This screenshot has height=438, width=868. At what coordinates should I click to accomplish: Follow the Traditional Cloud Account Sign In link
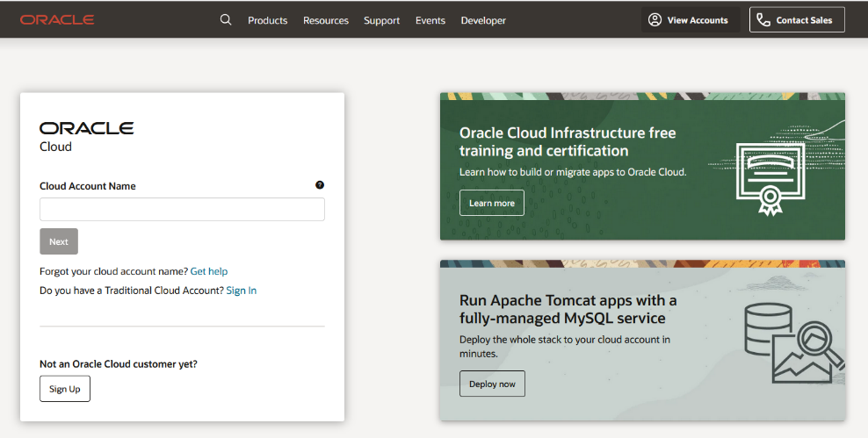click(242, 291)
